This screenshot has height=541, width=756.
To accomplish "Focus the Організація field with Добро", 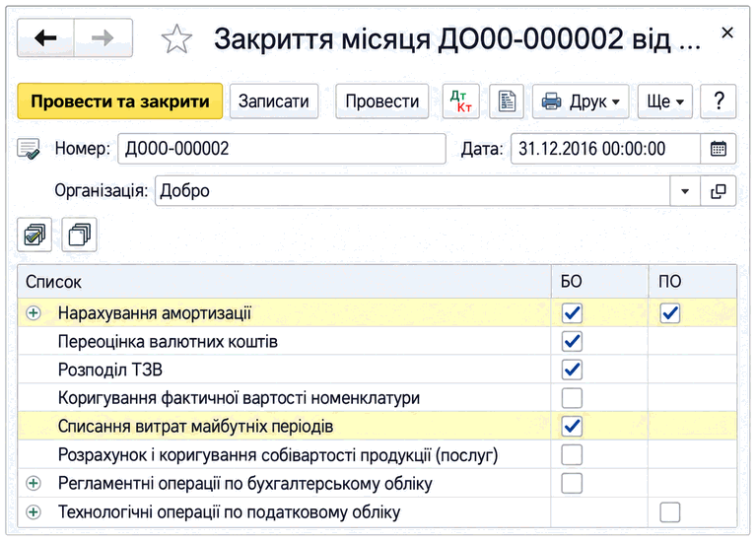I will 413,191.
